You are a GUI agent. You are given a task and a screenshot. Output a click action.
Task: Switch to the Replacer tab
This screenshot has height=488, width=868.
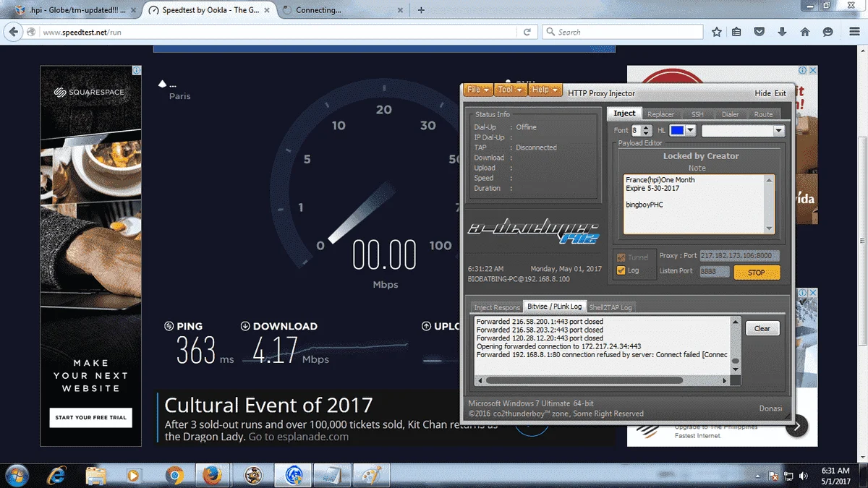point(660,114)
